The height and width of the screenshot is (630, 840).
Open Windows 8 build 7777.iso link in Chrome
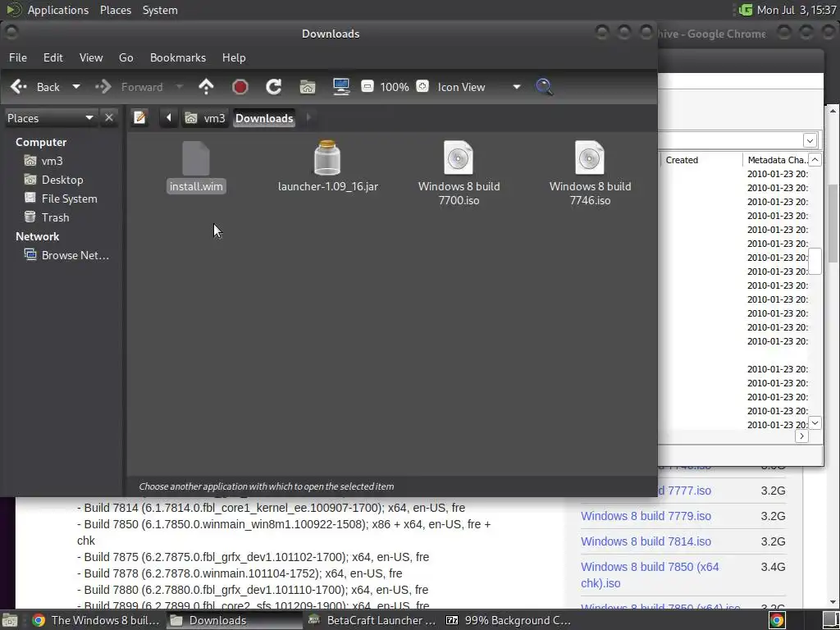(686, 491)
